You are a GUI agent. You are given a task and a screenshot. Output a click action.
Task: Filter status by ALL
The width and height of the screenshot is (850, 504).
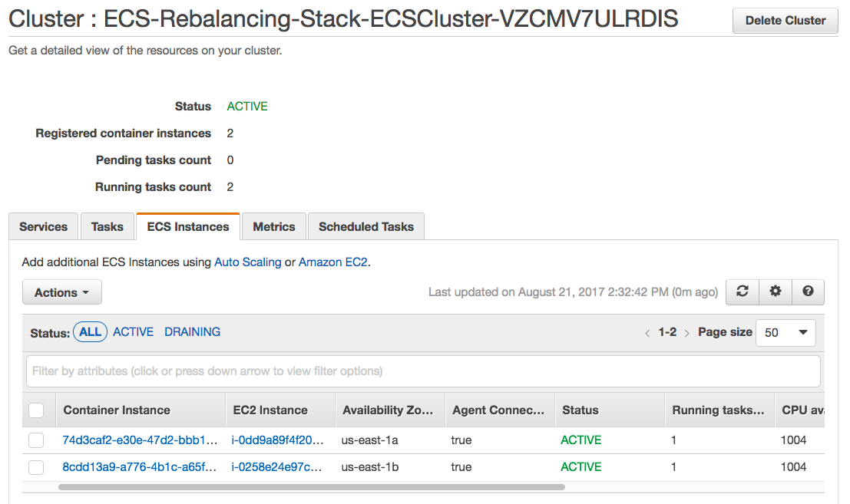90,332
